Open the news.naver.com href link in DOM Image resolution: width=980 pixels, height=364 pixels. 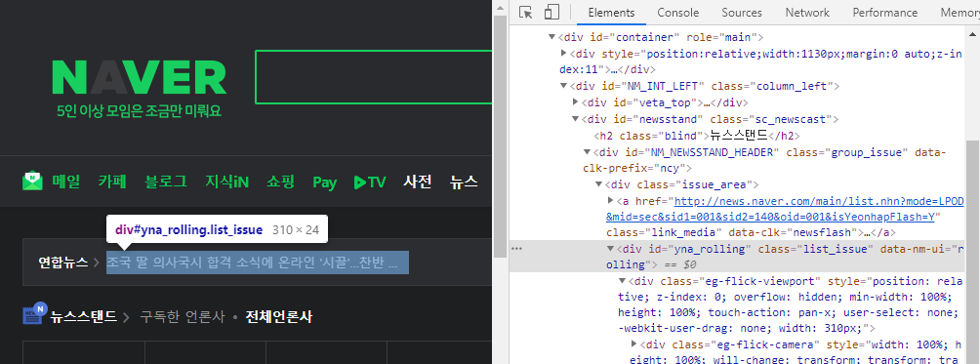pyautogui.click(x=786, y=209)
